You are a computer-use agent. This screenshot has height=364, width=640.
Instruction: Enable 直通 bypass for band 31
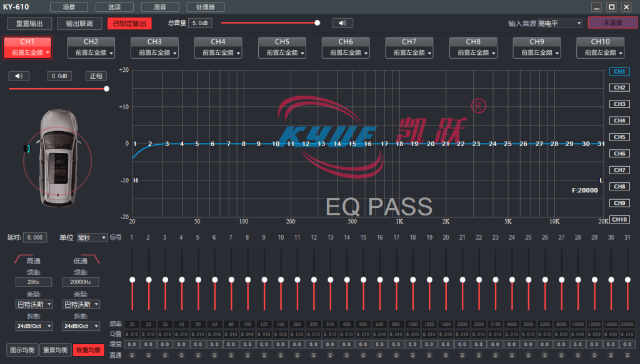coord(627,355)
